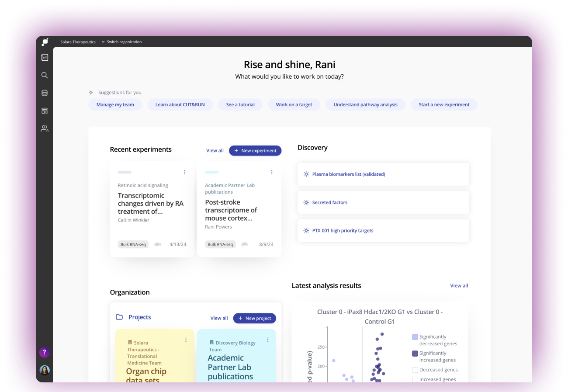The width and height of the screenshot is (568, 392).
Task: Toggle the Significantly increased genes legend box
Action: (415, 354)
